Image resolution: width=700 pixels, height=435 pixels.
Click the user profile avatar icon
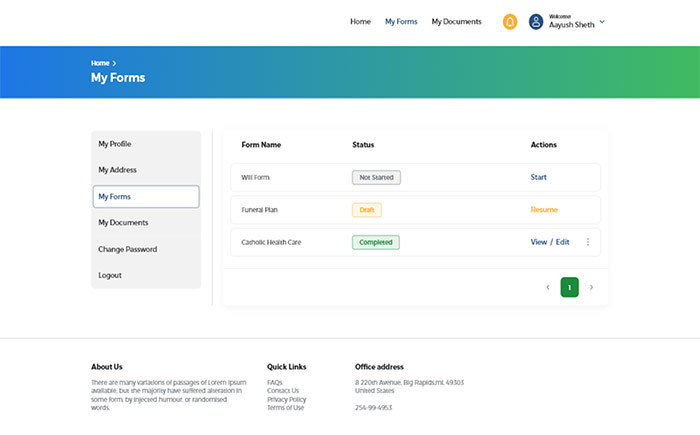[536, 22]
